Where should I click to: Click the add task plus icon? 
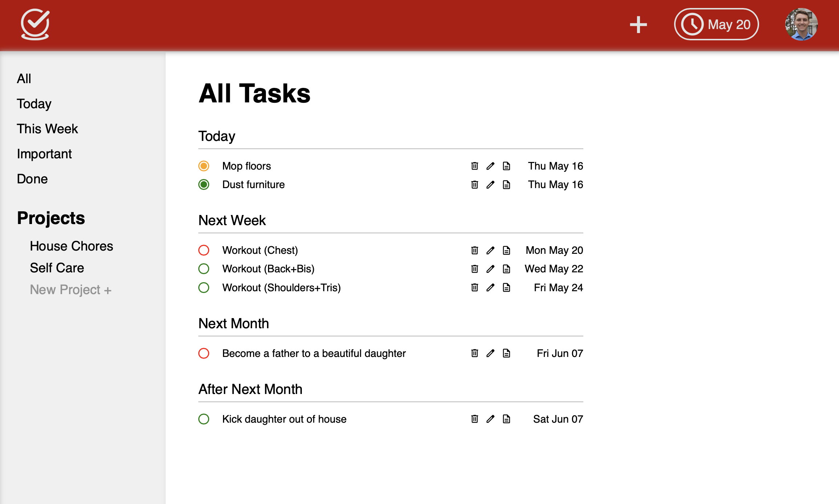point(638,25)
